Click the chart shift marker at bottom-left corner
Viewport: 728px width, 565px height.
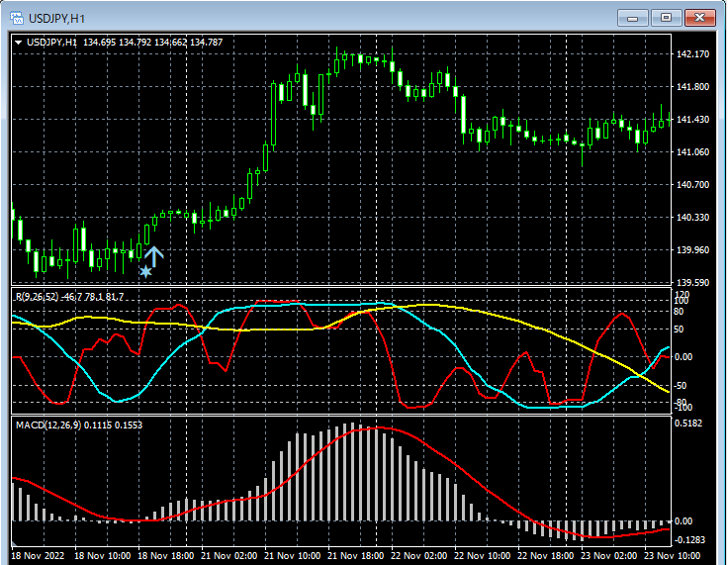tap(14, 542)
